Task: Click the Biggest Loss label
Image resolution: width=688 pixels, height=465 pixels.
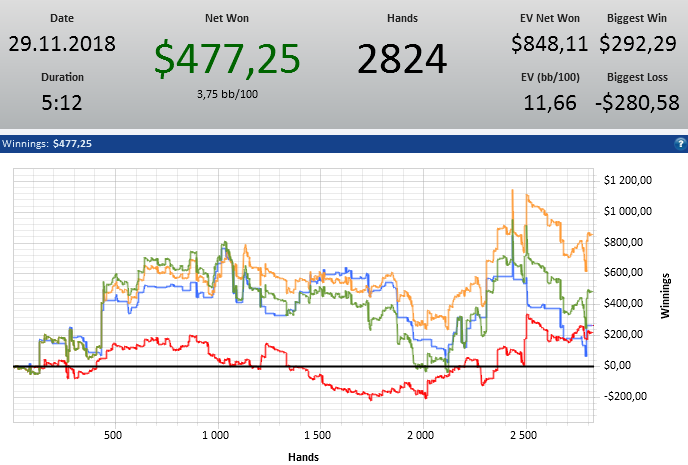Action: click(x=637, y=77)
